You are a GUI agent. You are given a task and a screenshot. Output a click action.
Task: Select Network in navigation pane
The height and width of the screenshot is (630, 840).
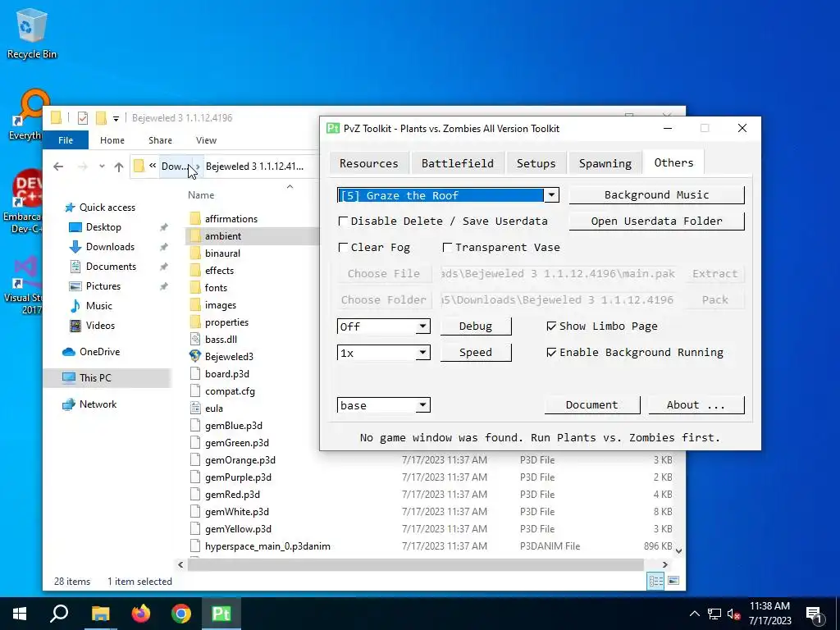point(98,404)
